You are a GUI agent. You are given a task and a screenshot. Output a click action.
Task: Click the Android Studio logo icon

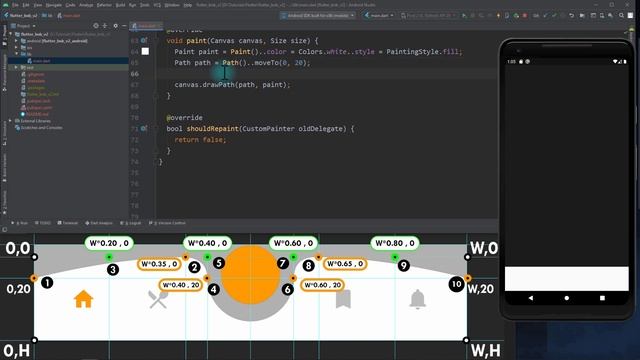pos(5,5)
